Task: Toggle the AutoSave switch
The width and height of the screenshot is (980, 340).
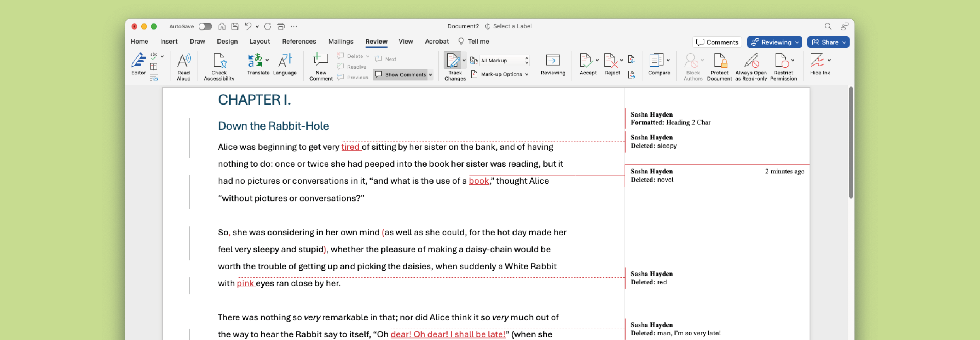Action: (205, 26)
